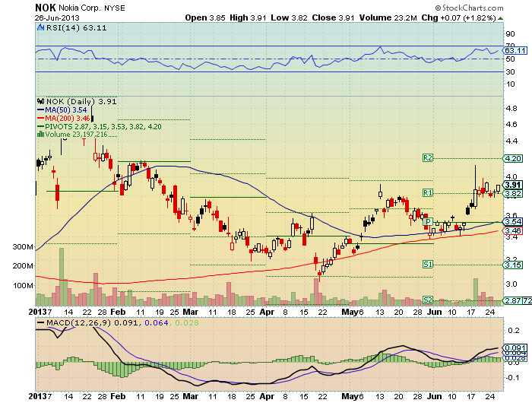
Task: Click the black MACD legend line swatch
Action: tap(40, 322)
